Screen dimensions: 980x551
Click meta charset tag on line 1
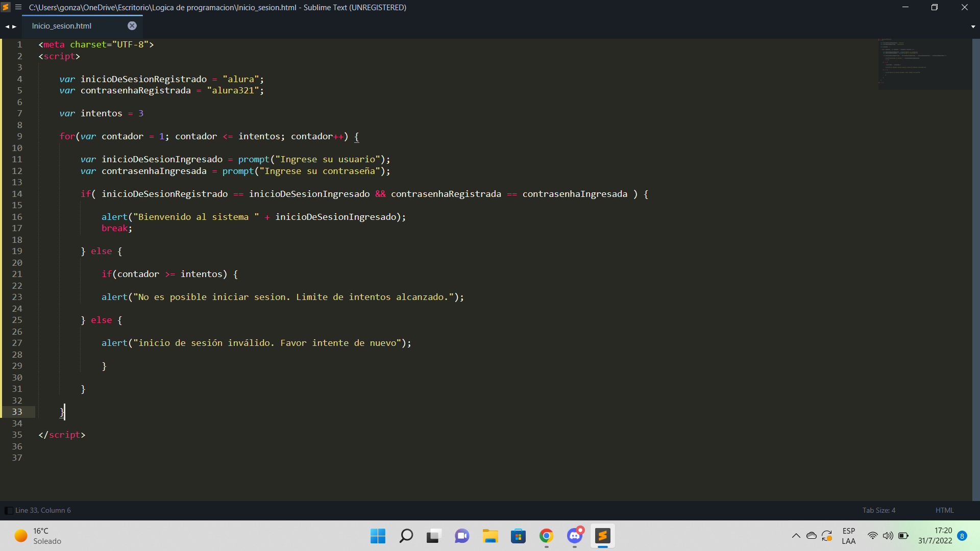[x=96, y=44]
